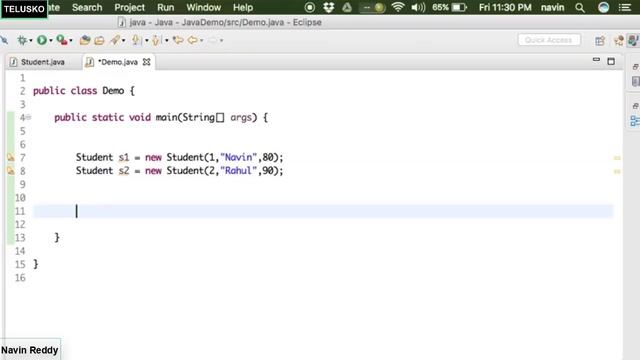Open Next Annotation dropdown arrow
This screenshot has width=640, height=360.
pos(147,40)
